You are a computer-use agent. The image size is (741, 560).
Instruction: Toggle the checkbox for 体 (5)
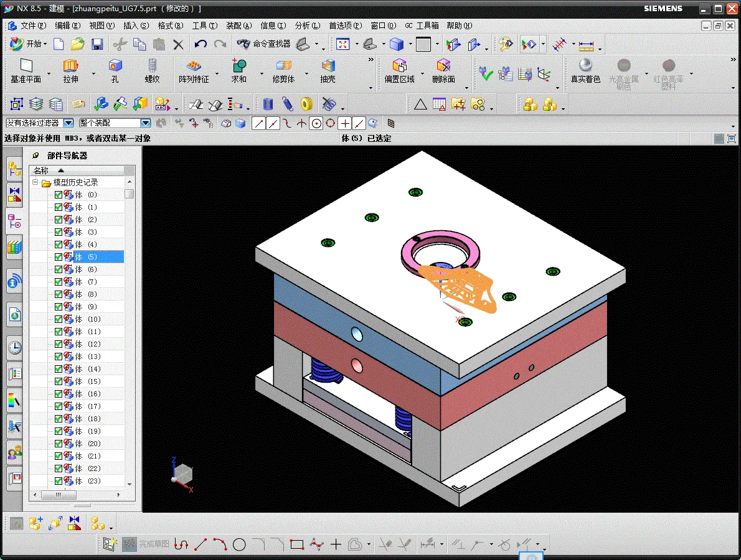[x=59, y=257]
